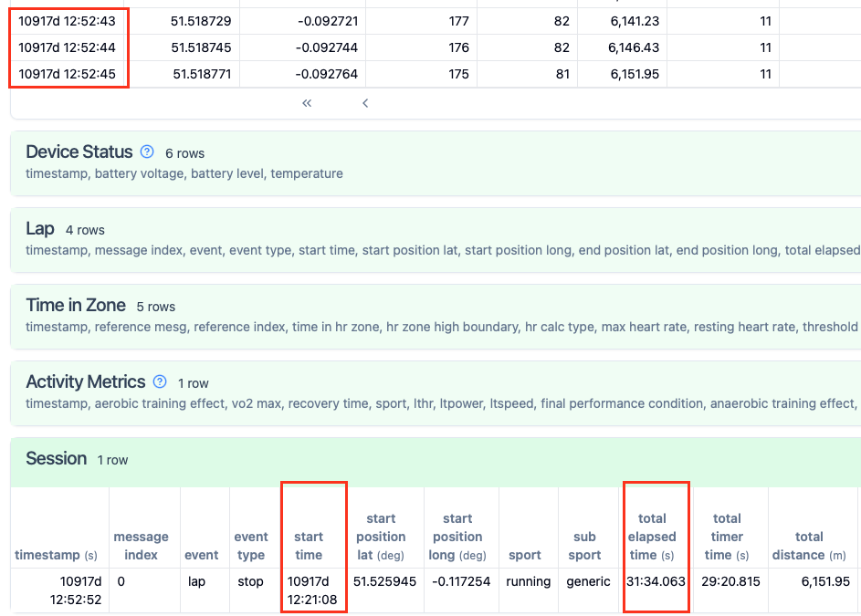The image size is (861, 616).
Task: Sort by Session start time column header
Action: (309, 546)
